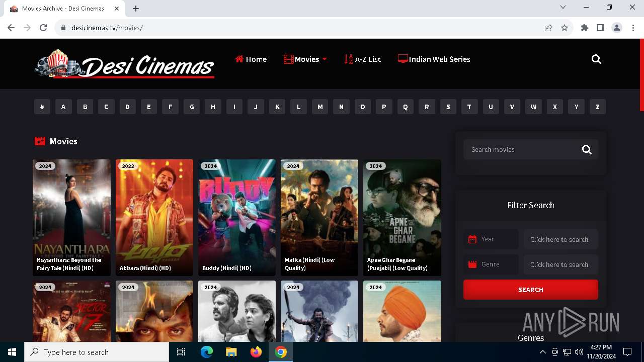Open the Genre filter dropdown
This screenshot has height=362, width=644.
(561, 264)
